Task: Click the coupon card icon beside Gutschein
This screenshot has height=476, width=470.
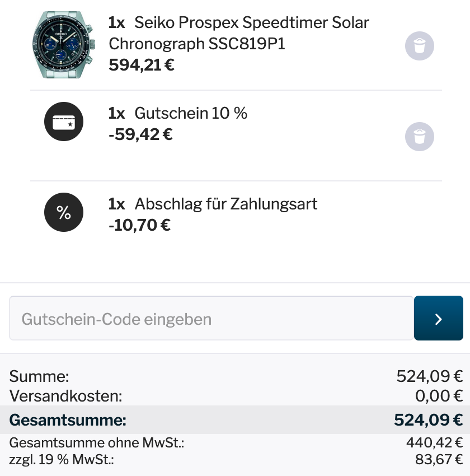Action: tap(64, 122)
